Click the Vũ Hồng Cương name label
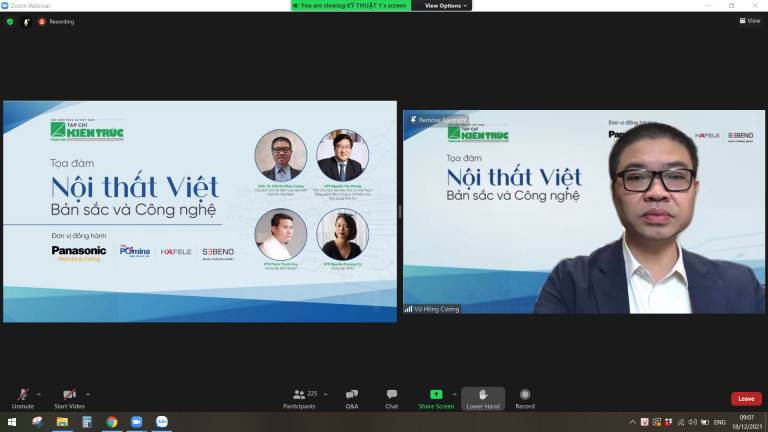The image size is (768, 432). click(436, 309)
